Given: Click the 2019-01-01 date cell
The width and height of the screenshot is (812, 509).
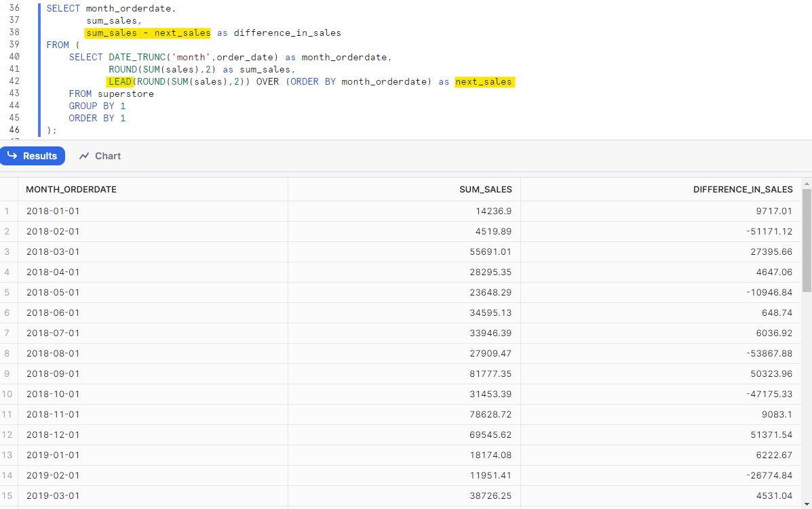Looking at the screenshot, I should (x=53, y=455).
